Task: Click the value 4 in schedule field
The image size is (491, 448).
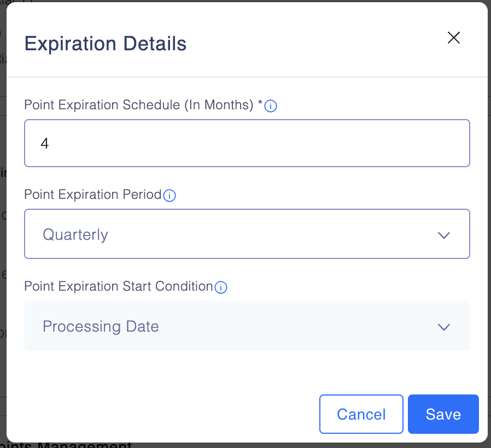Action: coord(45,144)
